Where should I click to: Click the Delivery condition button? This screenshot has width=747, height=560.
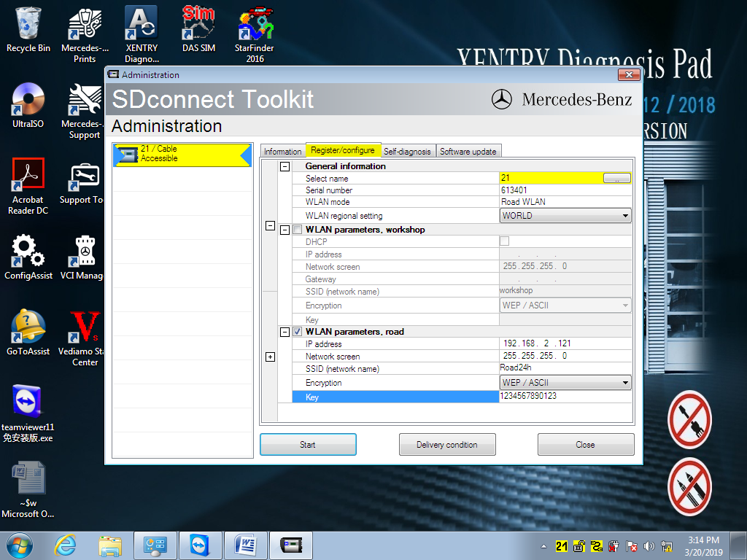(447, 444)
